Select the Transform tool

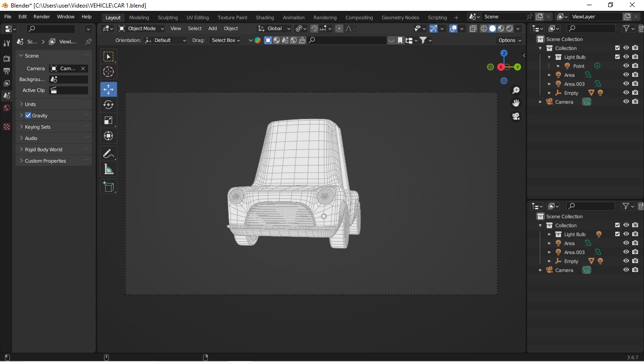tap(108, 136)
